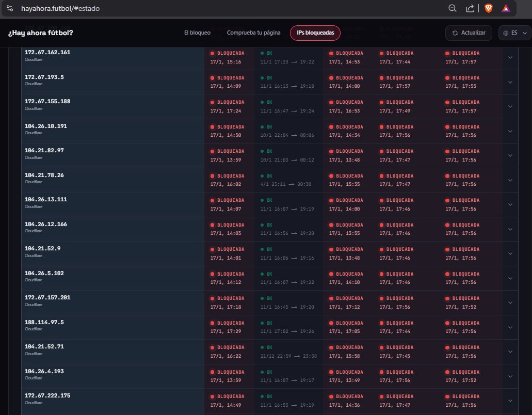Viewport: 532px width, 415px height.
Task: Click the 17/1, 15:35 blocked timestamp
Action: (x=344, y=184)
